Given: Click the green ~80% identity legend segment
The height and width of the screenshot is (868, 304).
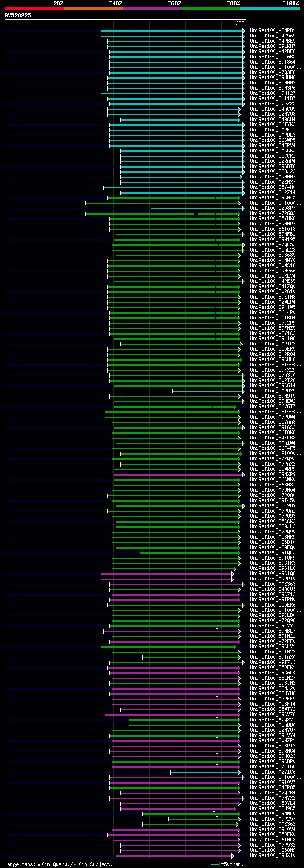Looking at the screenshot, I should (x=211, y=9).
